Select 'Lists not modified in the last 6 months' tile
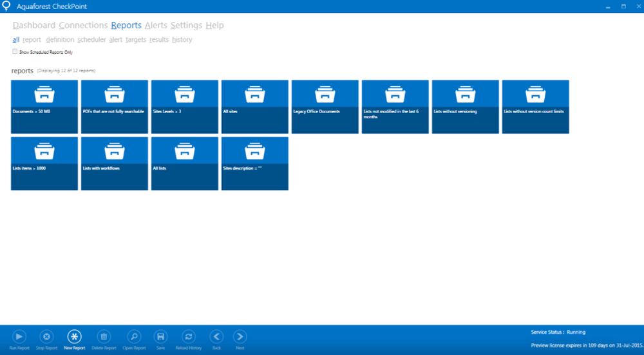644x355 pixels. [395, 107]
